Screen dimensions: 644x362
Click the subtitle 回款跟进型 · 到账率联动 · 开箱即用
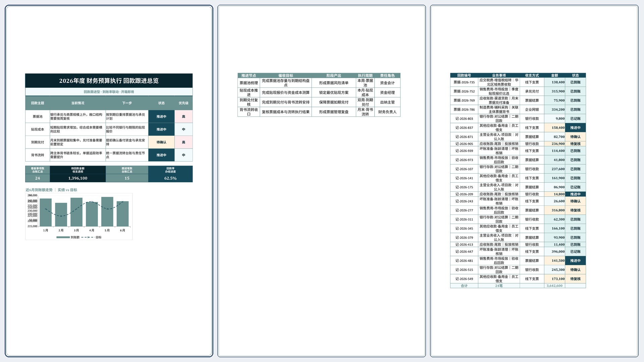(x=109, y=92)
